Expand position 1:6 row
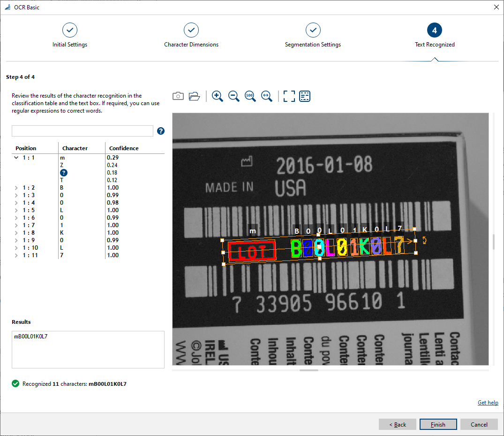The height and width of the screenshot is (436, 504). (16, 218)
